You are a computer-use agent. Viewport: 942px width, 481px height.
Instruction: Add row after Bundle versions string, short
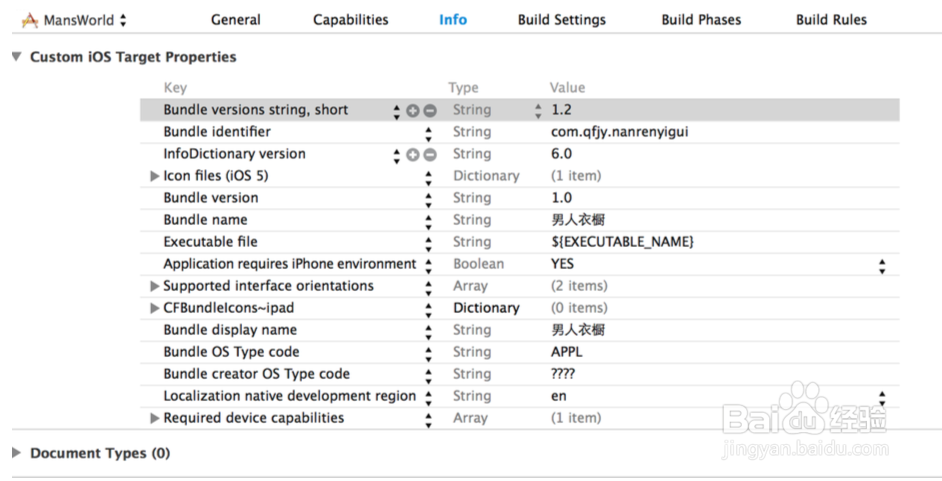413,111
